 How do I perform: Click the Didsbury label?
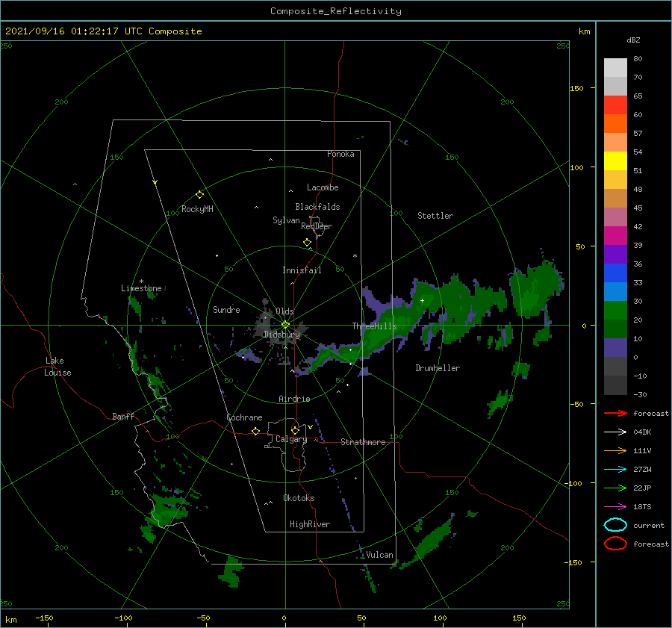click(281, 335)
